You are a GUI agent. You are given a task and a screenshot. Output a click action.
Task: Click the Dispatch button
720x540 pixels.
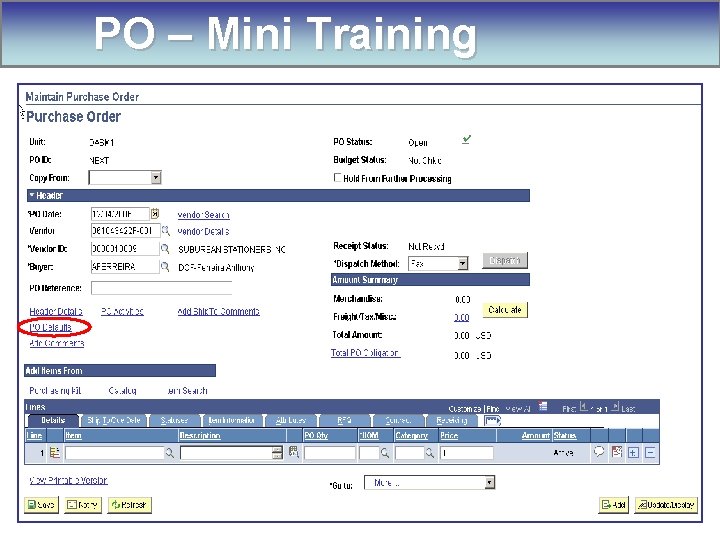point(505,260)
